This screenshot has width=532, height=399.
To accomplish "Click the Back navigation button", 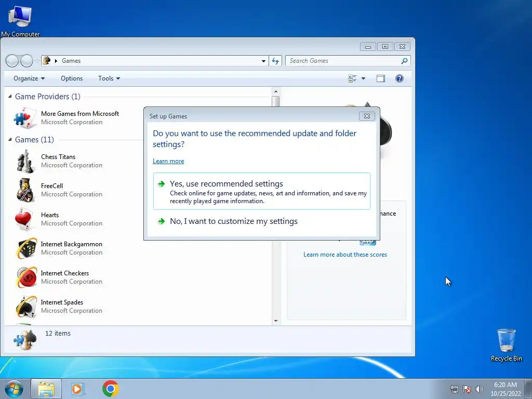I will 12,61.
